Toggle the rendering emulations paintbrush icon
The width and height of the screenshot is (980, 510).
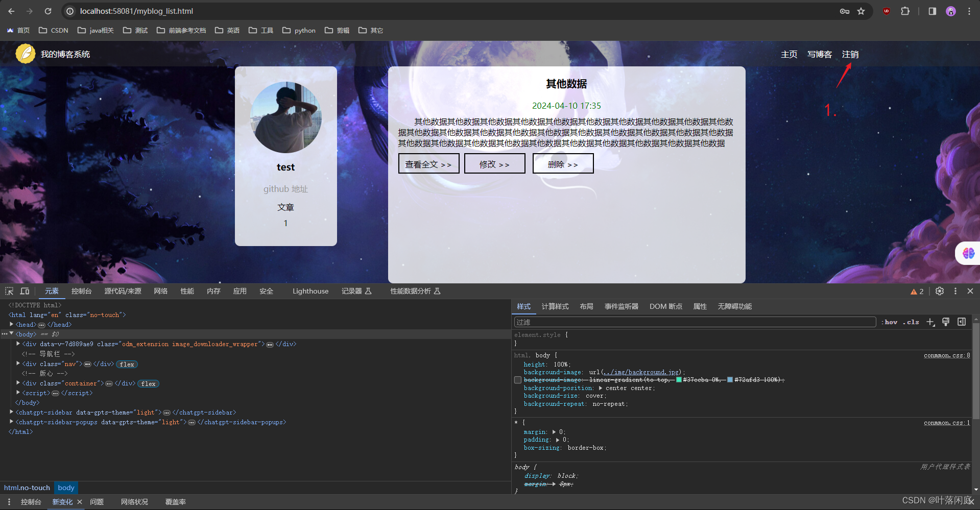pos(946,322)
